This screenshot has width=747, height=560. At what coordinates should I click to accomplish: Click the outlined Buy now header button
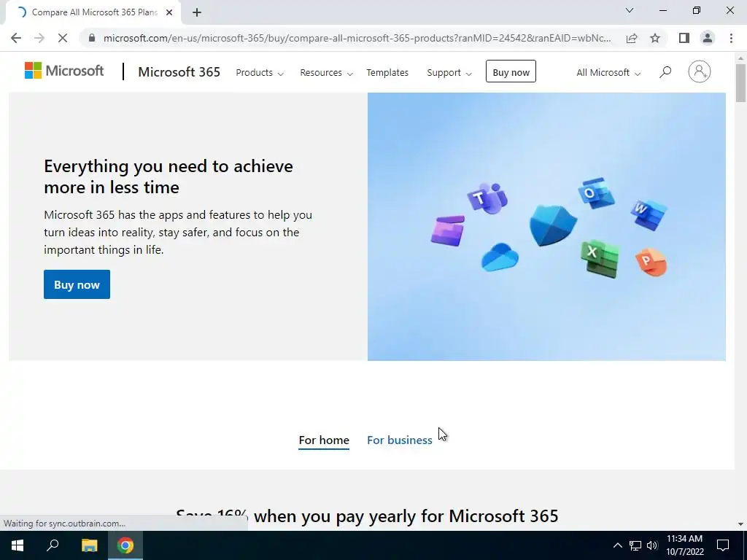point(511,71)
